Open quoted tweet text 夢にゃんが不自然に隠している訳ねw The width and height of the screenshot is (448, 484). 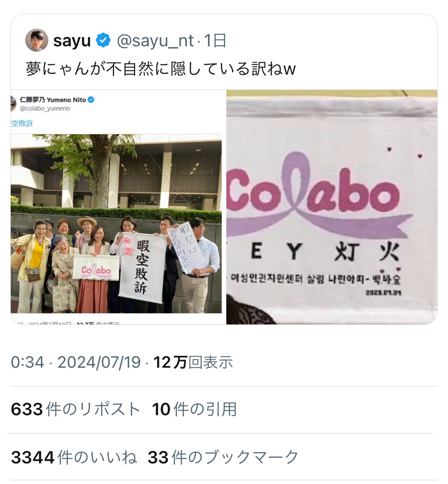(x=161, y=69)
